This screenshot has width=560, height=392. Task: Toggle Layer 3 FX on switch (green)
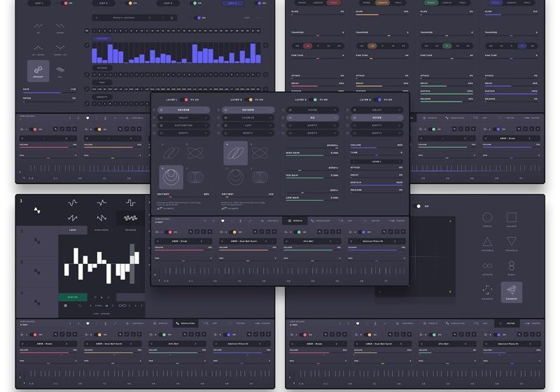tap(314, 99)
